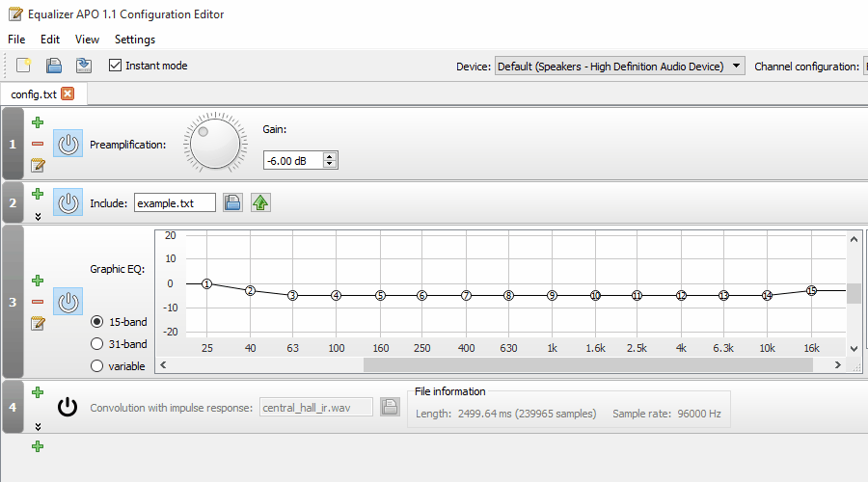Click the Gain value field -6.00 dB
Image resolution: width=868 pixels, height=482 pixels.
pyautogui.click(x=293, y=160)
